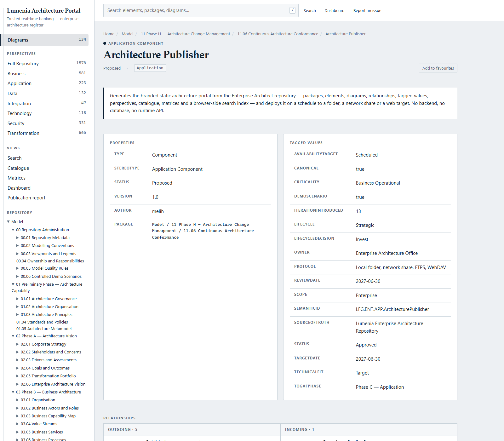The image size is (504, 441).
Task: Open the Matrices view
Action: click(x=16, y=178)
